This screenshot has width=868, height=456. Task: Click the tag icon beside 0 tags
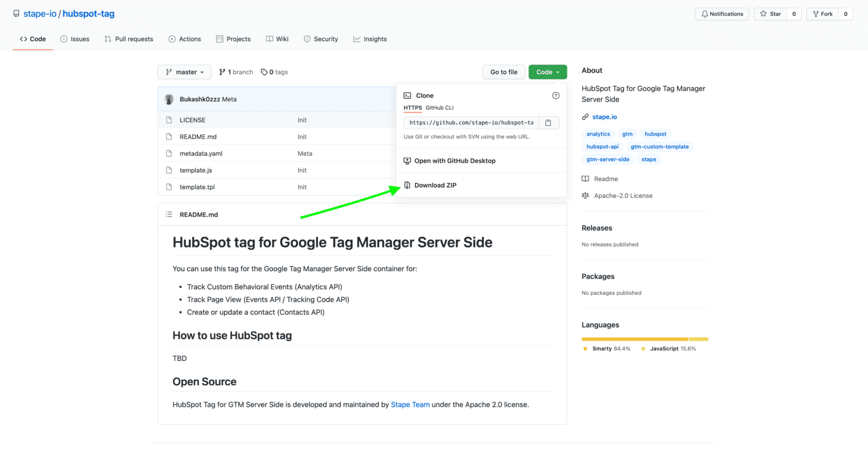(x=264, y=72)
